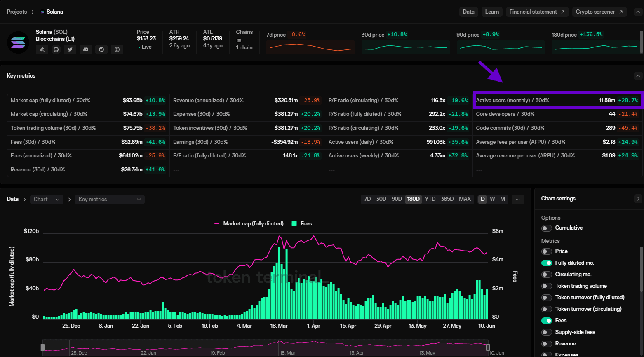Viewport: 644px width, 357px height.
Task: Click Market cap (fully diluted) legend entry
Action: (x=249, y=224)
